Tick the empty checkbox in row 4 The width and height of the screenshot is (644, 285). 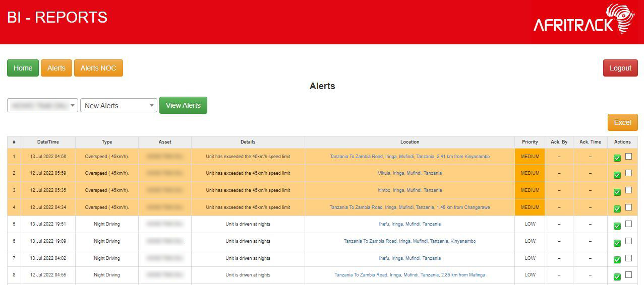coord(628,207)
